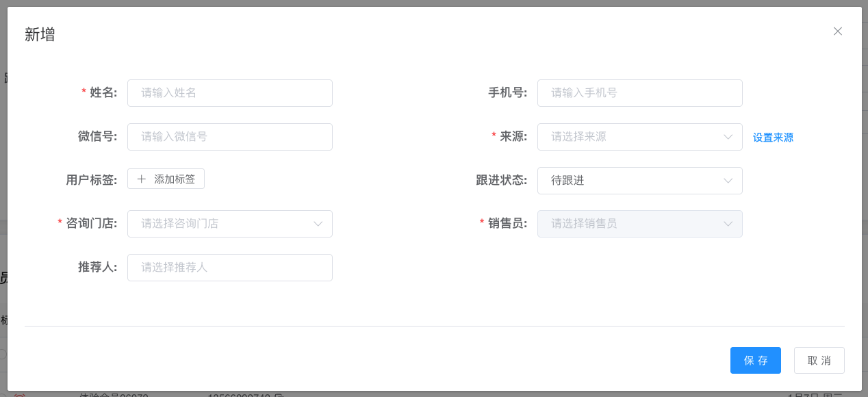Click the 姓名 field label
This screenshot has width=868, height=397.
click(x=103, y=93)
